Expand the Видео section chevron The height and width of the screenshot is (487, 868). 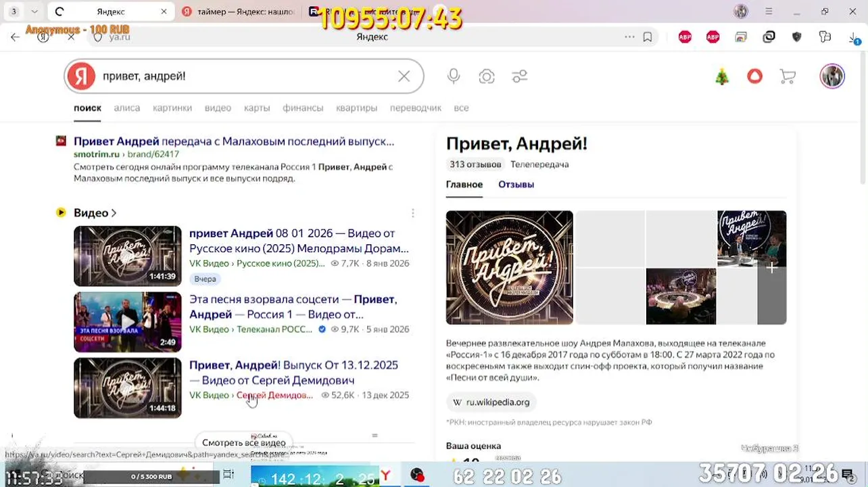click(x=114, y=213)
